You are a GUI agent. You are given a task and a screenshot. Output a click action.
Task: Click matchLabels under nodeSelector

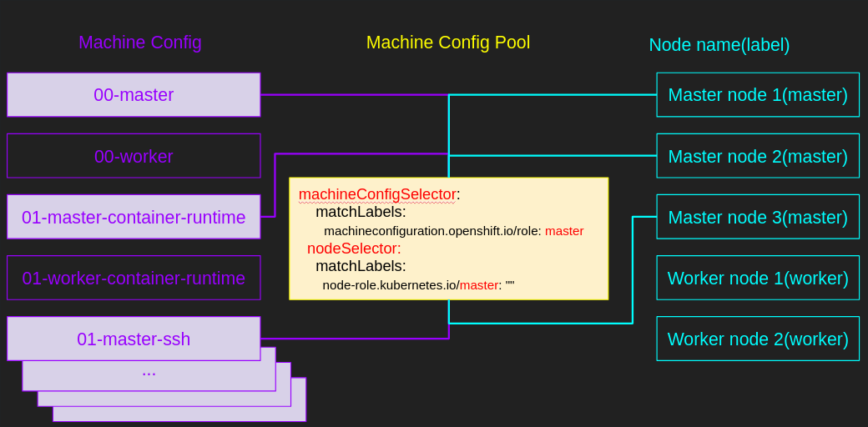[361, 266]
